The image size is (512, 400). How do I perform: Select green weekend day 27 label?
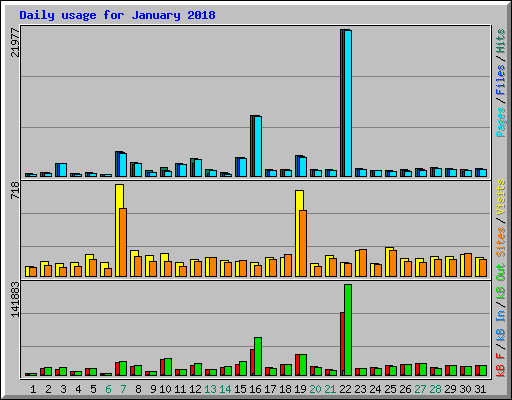(x=420, y=389)
